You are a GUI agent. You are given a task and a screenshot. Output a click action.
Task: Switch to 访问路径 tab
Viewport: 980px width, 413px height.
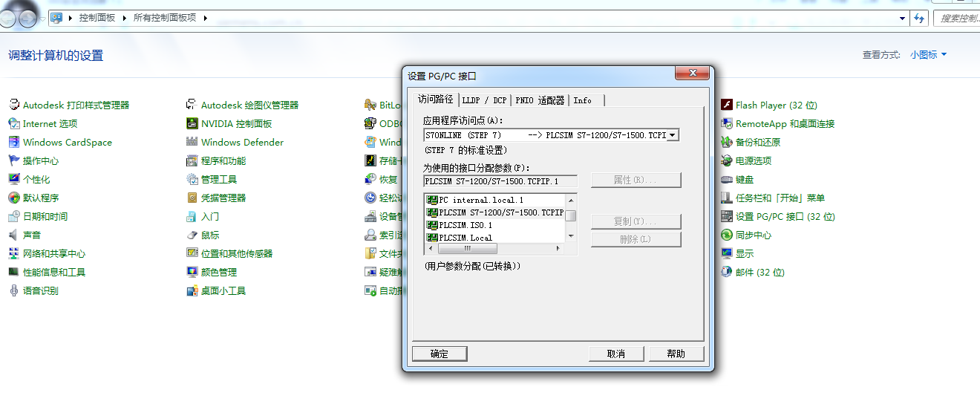tap(435, 99)
